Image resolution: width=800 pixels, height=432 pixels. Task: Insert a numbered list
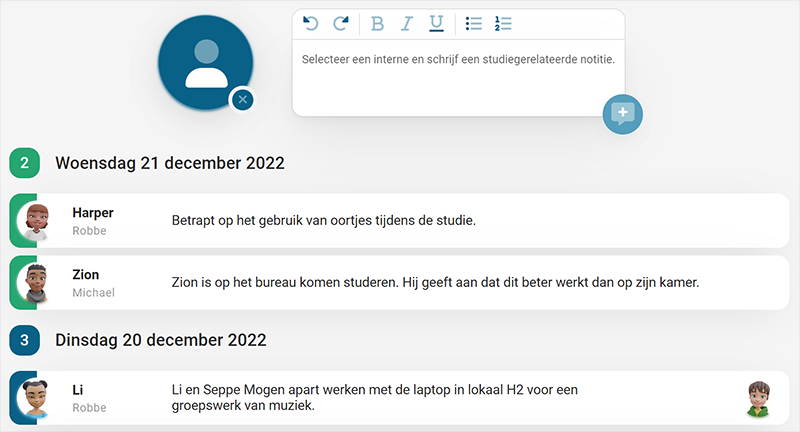point(503,23)
